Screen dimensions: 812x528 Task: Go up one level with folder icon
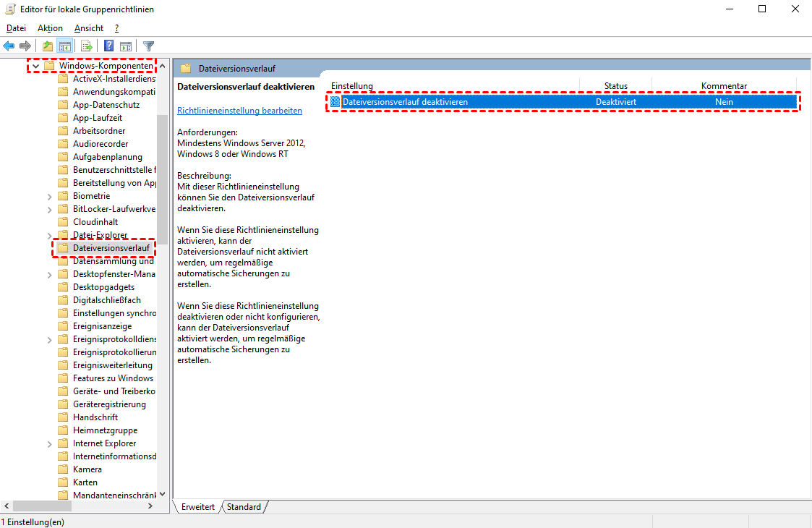coord(48,46)
